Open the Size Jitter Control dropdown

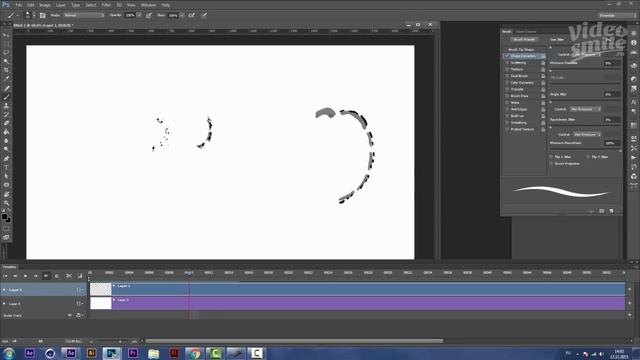pyautogui.click(x=586, y=54)
